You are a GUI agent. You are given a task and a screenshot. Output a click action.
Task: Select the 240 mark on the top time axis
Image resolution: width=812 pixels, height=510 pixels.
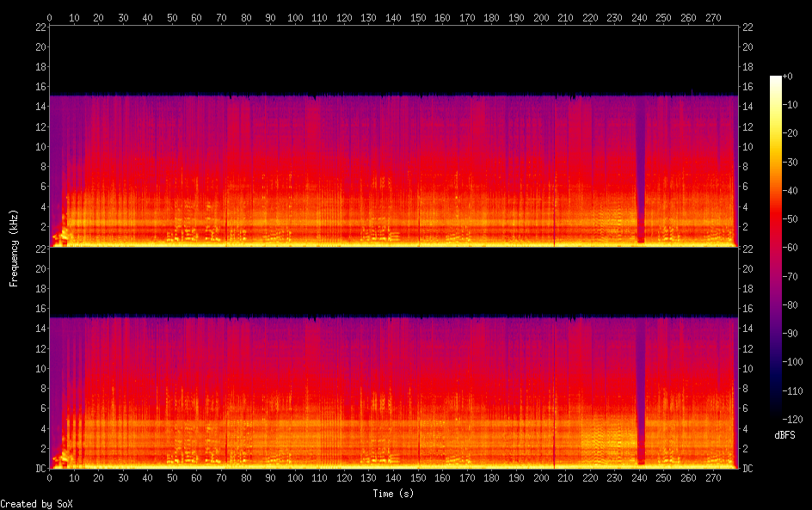[x=639, y=17]
